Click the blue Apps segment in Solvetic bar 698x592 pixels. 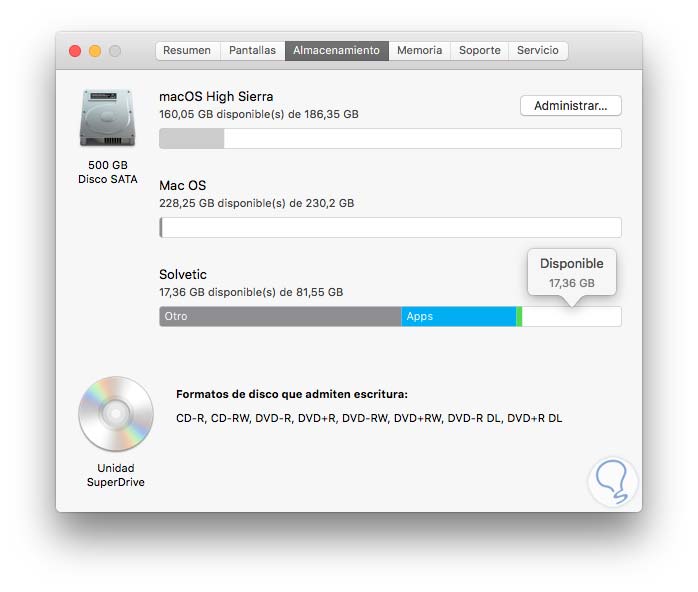coord(459,316)
